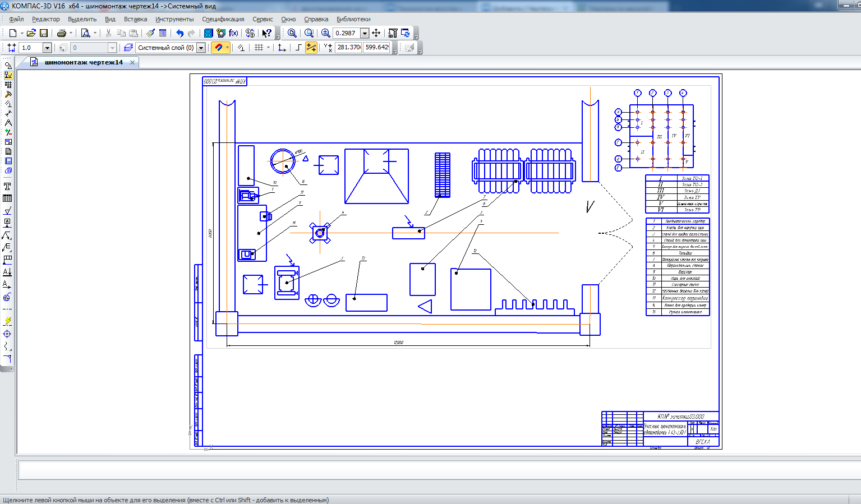The image size is (861, 504).
Task: Open the Спецификация menu
Action: coord(223,19)
